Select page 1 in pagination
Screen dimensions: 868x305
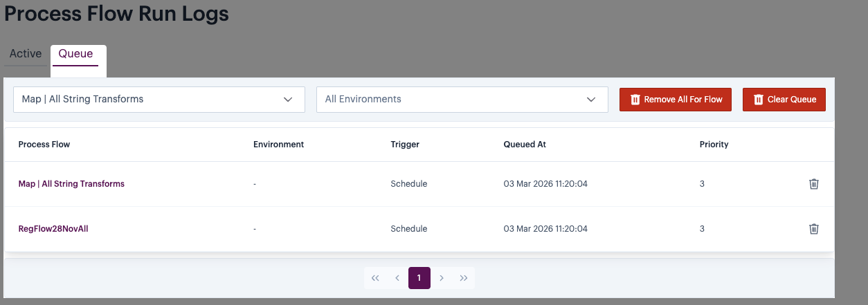pos(419,278)
